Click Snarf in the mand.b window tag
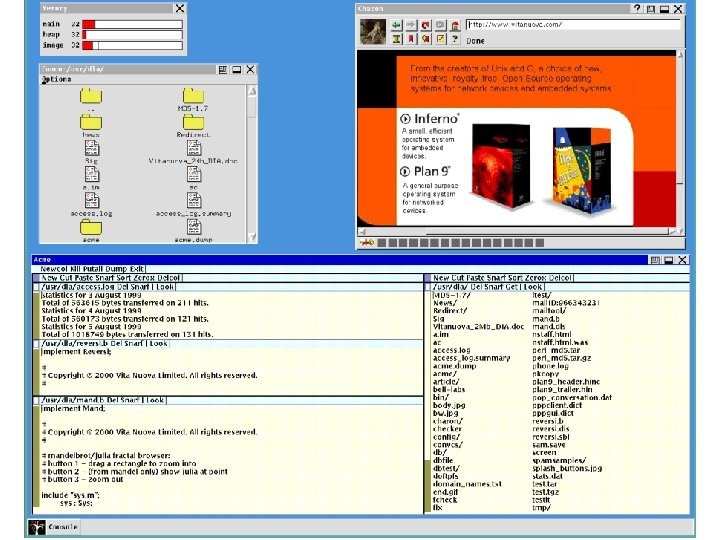Image resolution: width=720 pixels, height=540 pixels. tap(130, 400)
